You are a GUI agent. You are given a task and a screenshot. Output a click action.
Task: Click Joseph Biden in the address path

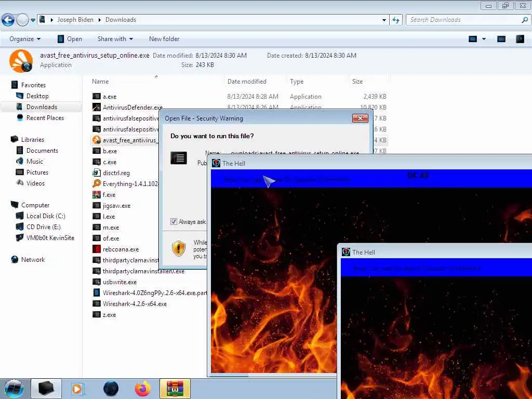coord(75,20)
